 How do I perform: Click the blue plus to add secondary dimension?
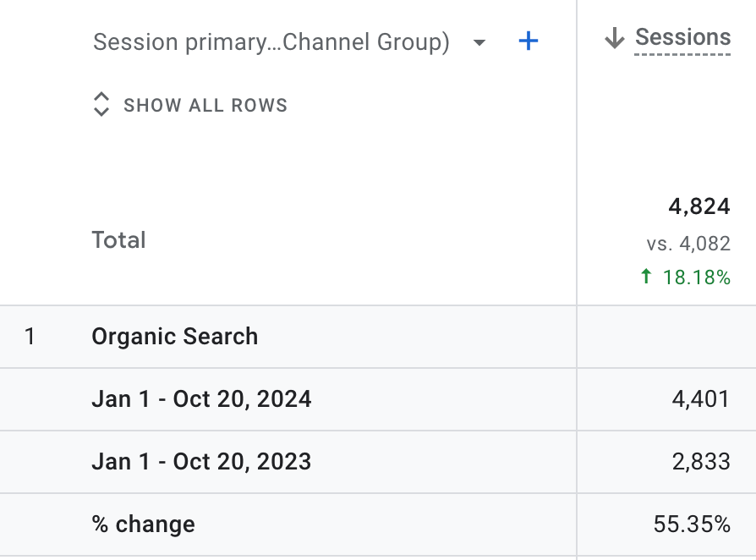pyautogui.click(x=529, y=41)
